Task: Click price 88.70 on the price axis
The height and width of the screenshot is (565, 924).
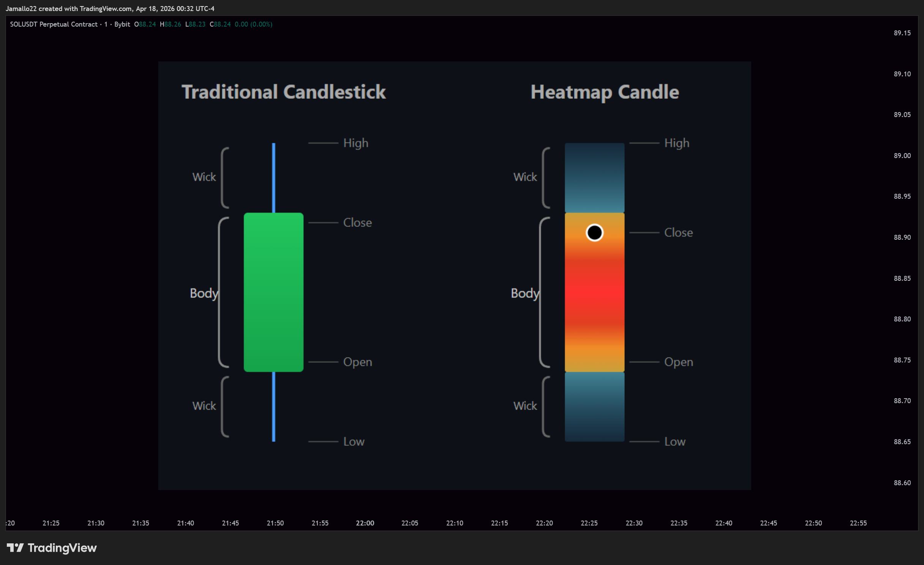Action: (x=902, y=401)
